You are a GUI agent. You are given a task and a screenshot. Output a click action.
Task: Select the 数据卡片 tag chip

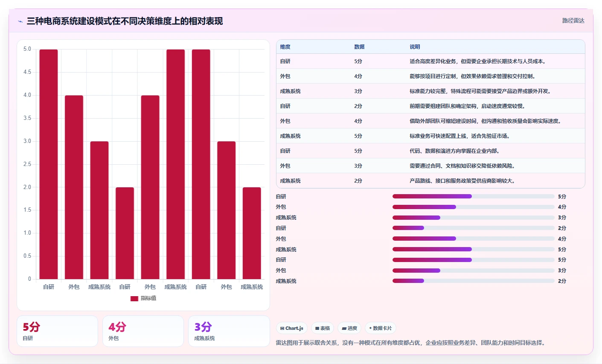(381, 328)
